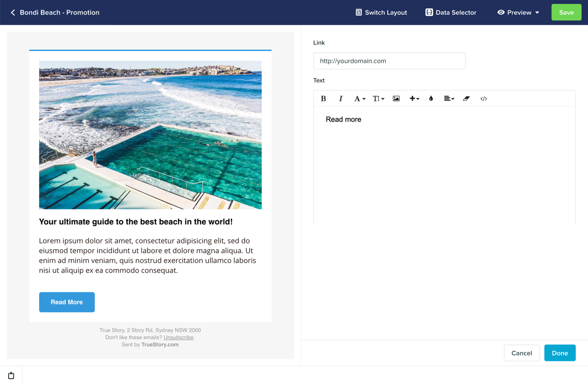The width and height of the screenshot is (588, 383).
Task: Toggle bold formatting in the text editor
Action: click(x=323, y=99)
